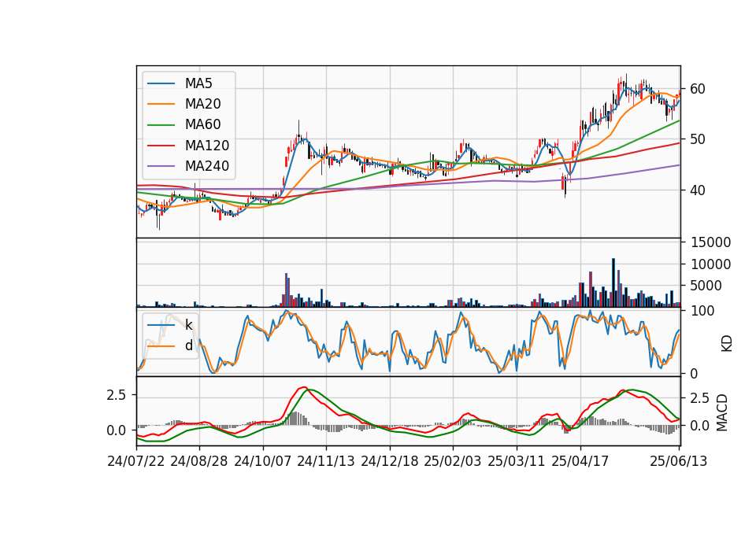Click the tallest volume bar near 10000
Screen dimensions: 756x543
tap(613, 283)
